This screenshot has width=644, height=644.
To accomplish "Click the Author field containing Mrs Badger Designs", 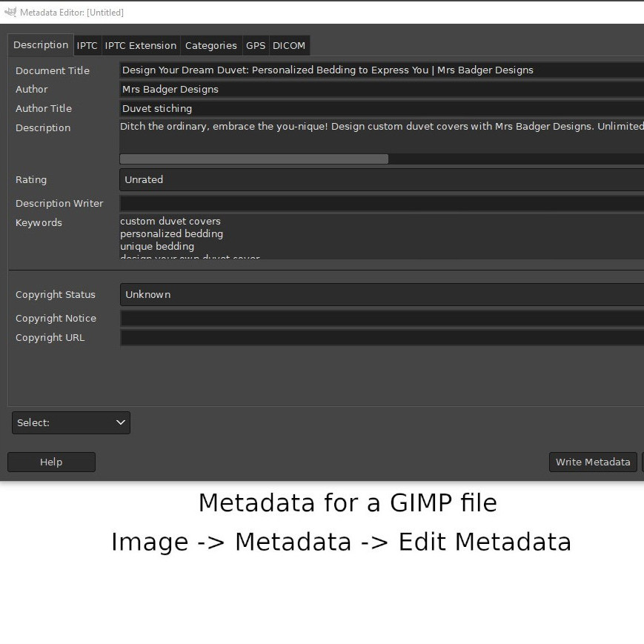I will click(x=382, y=90).
